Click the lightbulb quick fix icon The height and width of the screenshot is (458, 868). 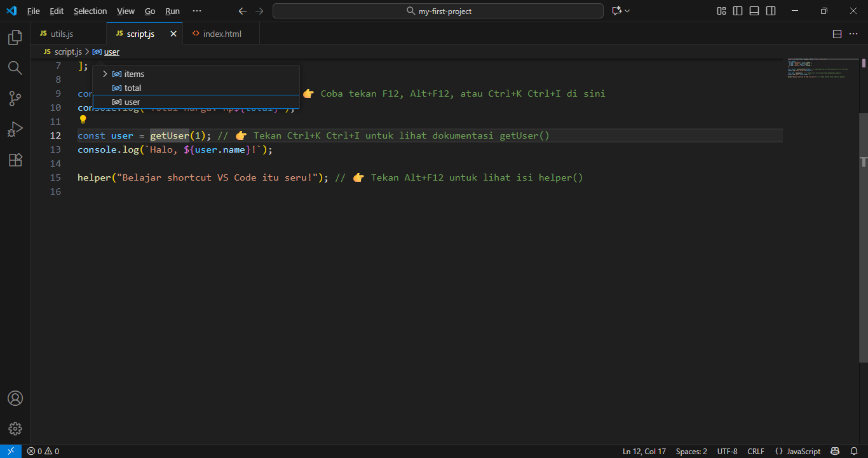83,120
